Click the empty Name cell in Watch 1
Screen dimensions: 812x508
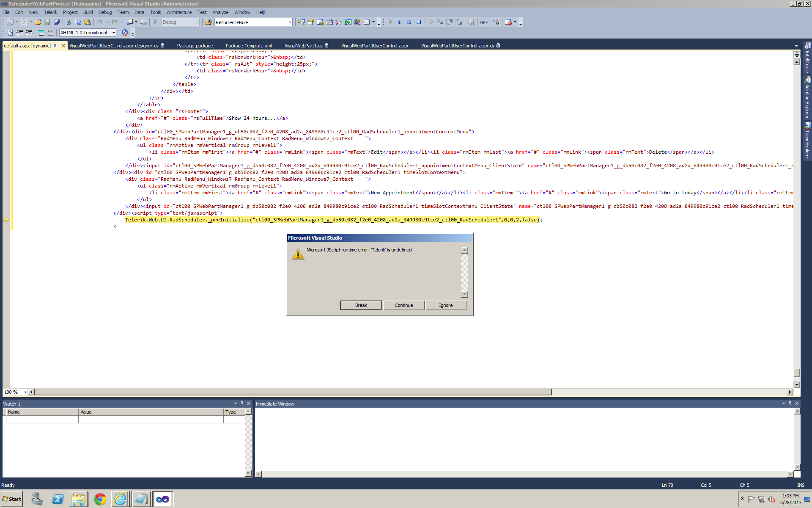pos(42,419)
